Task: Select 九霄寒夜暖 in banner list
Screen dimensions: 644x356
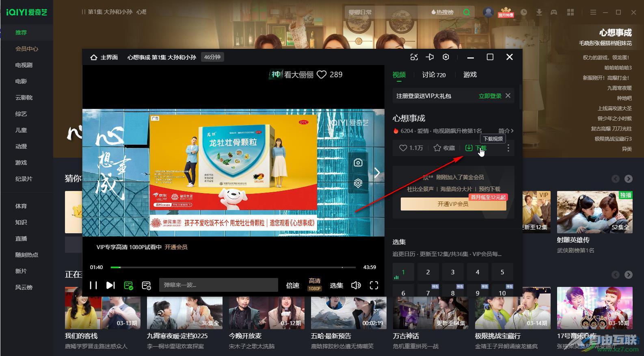Action: coord(619,88)
